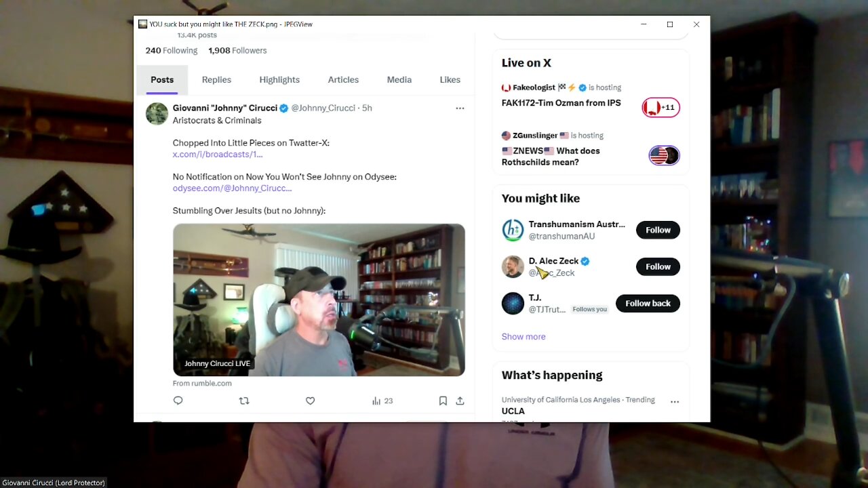Open T.J. profile avatar
The width and height of the screenshot is (868, 488).
pyautogui.click(x=513, y=303)
